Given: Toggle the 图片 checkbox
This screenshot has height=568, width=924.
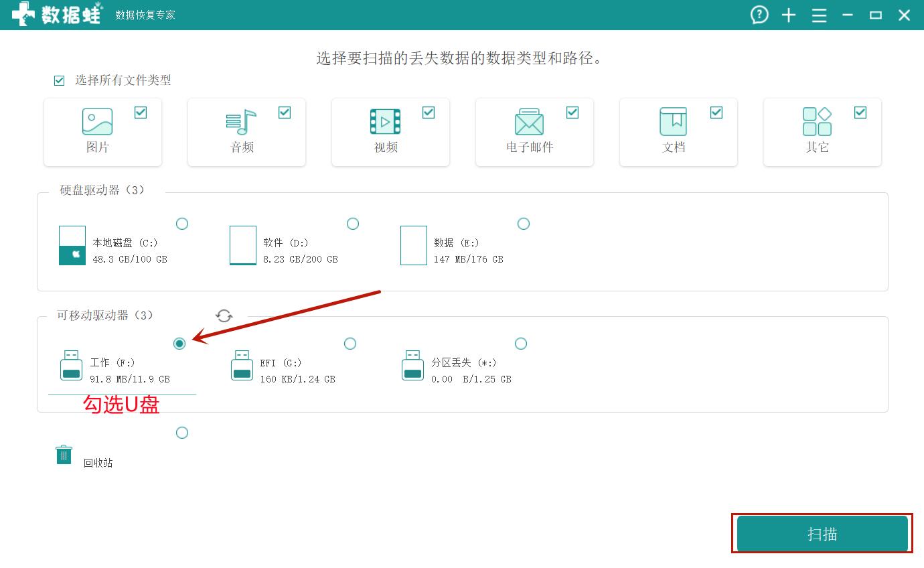Looking at the screenshot, I should [141, 113].
